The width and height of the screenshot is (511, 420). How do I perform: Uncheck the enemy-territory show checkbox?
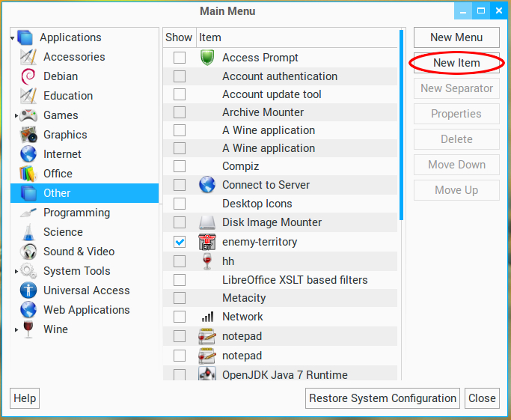[x=180, y=242]
